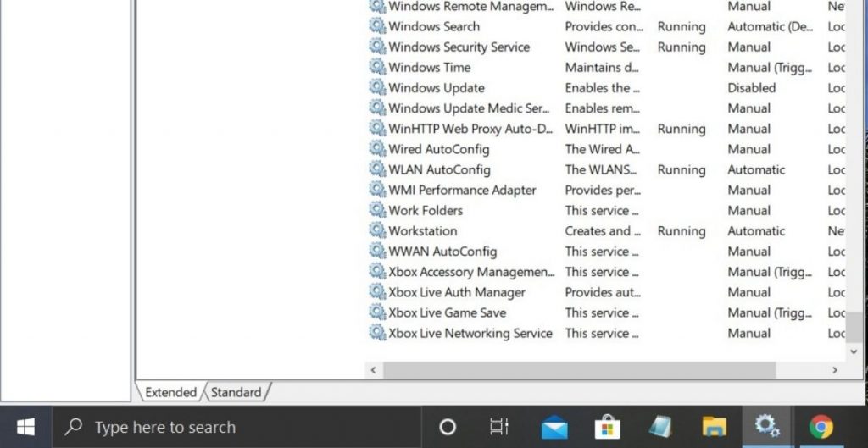Open Task View from the taskbar
Screen dimensions: 868x448
[x=499, y=427]
